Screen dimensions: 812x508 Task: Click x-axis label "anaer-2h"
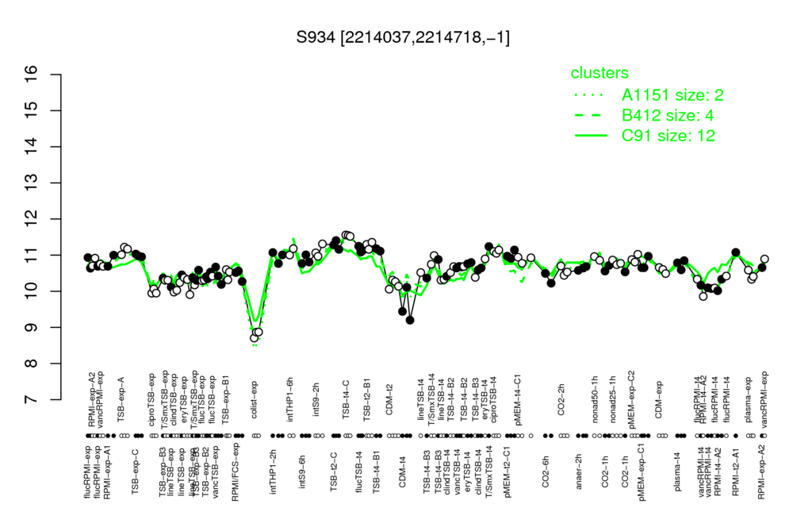click(578, 471)
